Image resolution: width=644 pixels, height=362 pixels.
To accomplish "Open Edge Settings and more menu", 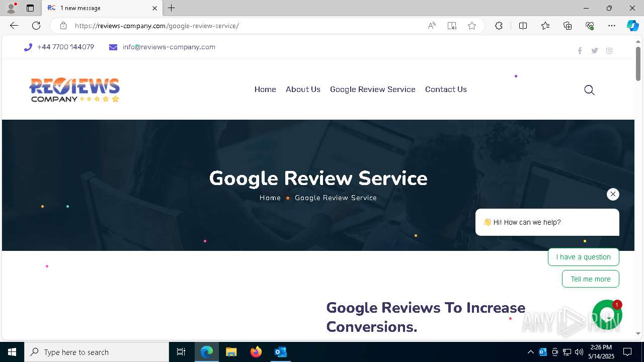I will [612, 26].
